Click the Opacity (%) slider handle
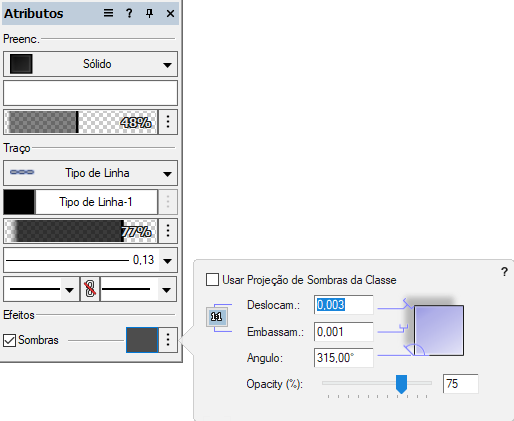This screenshot has width=514, height=421. tap(401, 384)
